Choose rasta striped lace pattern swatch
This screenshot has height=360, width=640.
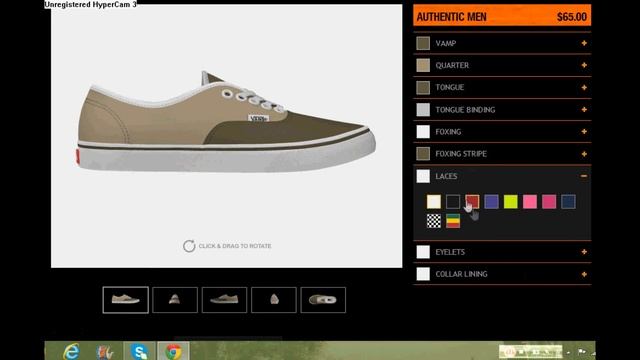[x=453, y=221]
